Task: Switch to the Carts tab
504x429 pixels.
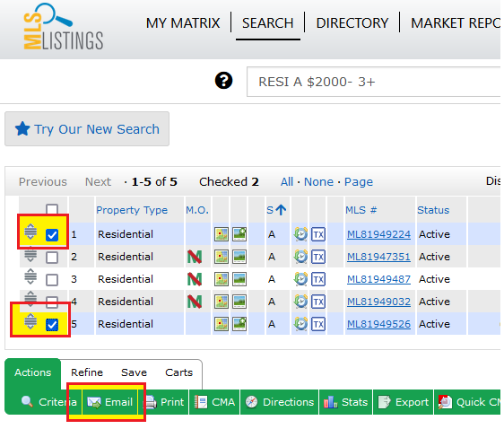Action: point(178,372)
